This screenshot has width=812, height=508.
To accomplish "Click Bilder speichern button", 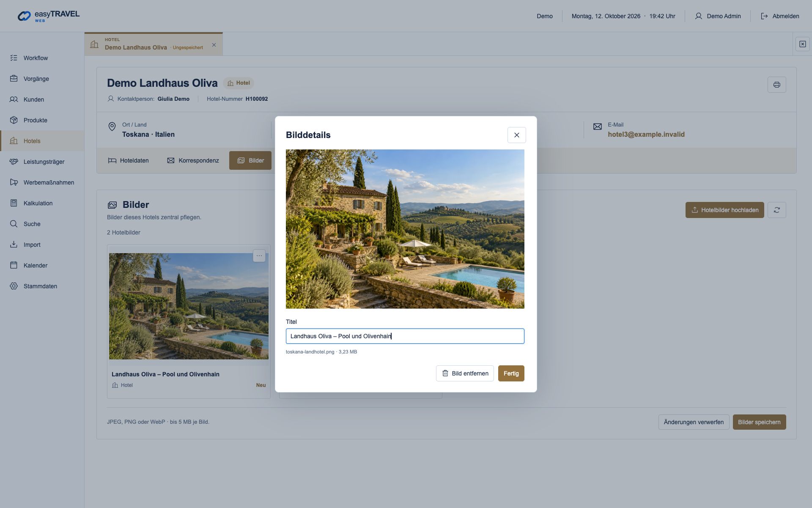I will click(x=759, y=422).
